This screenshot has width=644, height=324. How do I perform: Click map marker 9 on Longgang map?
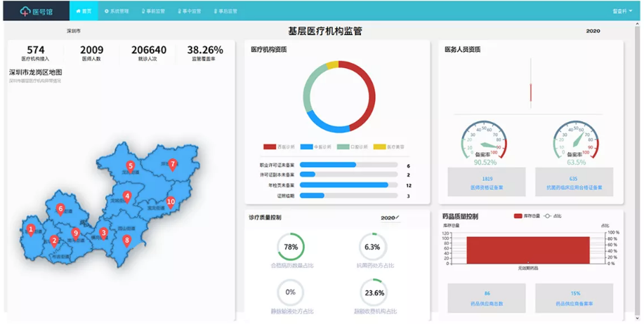[75, 234]
